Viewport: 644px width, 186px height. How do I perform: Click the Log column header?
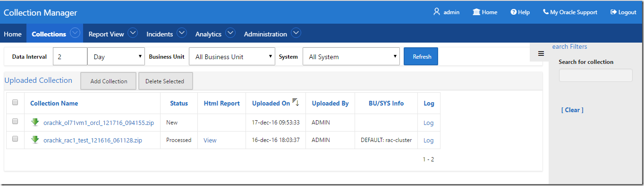coord(429,103)
